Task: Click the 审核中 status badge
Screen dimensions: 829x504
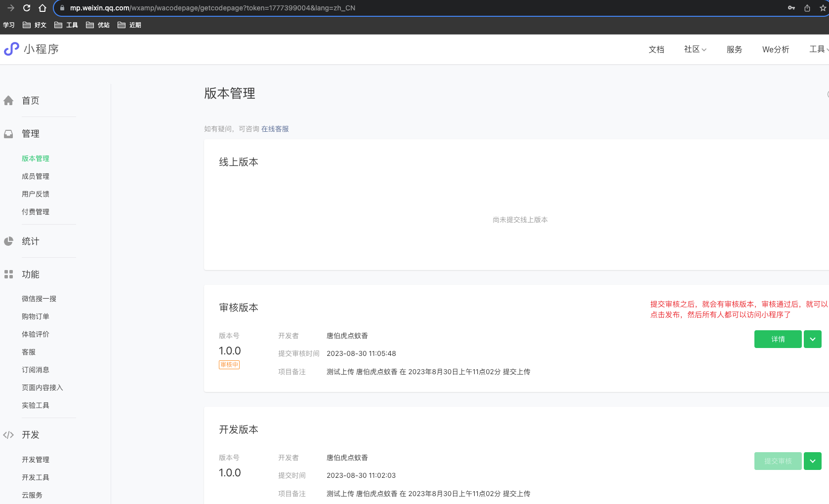Action: point(229,365)
